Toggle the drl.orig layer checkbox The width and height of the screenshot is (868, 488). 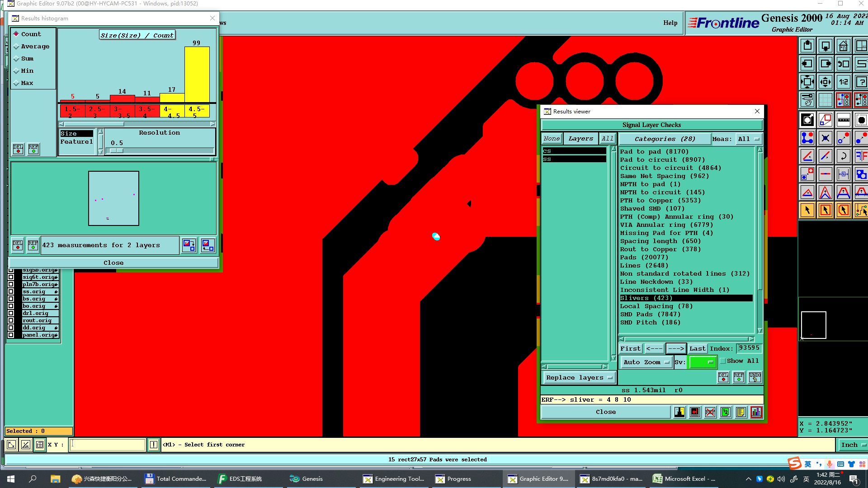point(11,313)
